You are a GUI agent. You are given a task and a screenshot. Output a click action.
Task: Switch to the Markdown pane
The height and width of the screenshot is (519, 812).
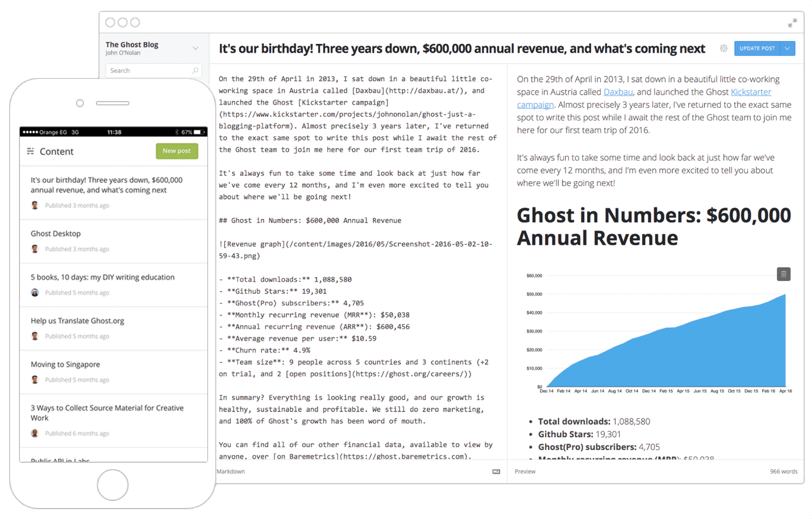230,471
